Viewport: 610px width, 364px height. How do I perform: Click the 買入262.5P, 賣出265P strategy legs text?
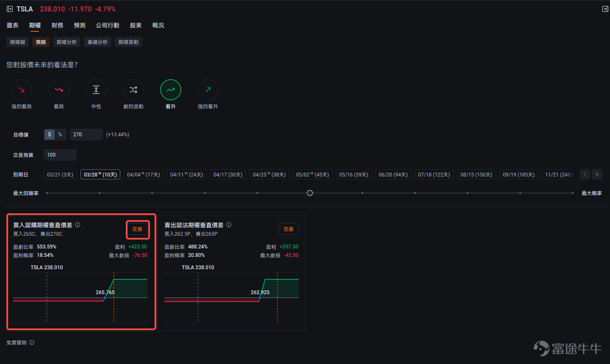[191, 234]
